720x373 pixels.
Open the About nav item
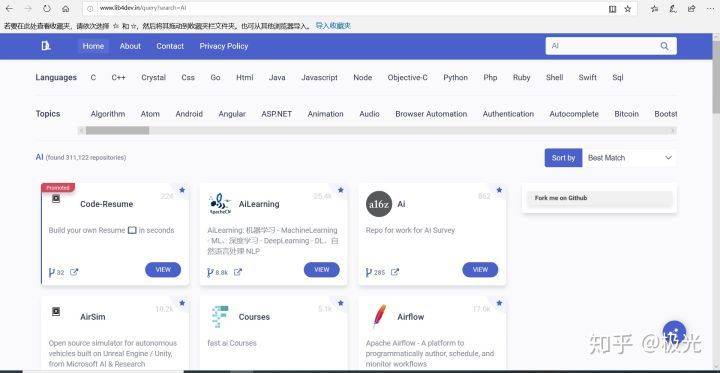tap(130, 46)
